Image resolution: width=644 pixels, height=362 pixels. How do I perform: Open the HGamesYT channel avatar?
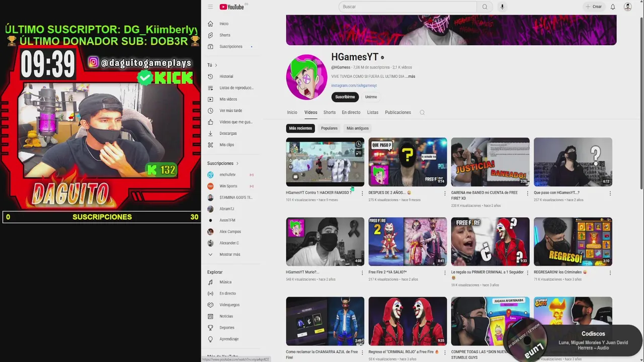(x=306, y=77)
